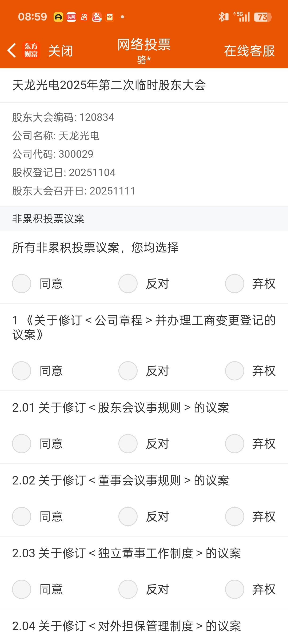Viewport: 288px width, 644px height.
Task: Tap the Bluetooth status icon
Action: point(223,17)
